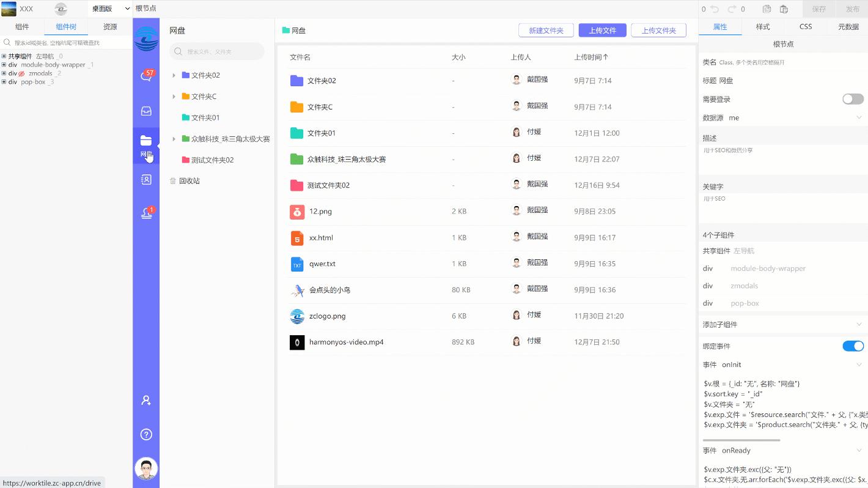Toggle the 需要登录 switch
Image resolution: width=868 pixels, height=488 pixels.
coord(853,99)
